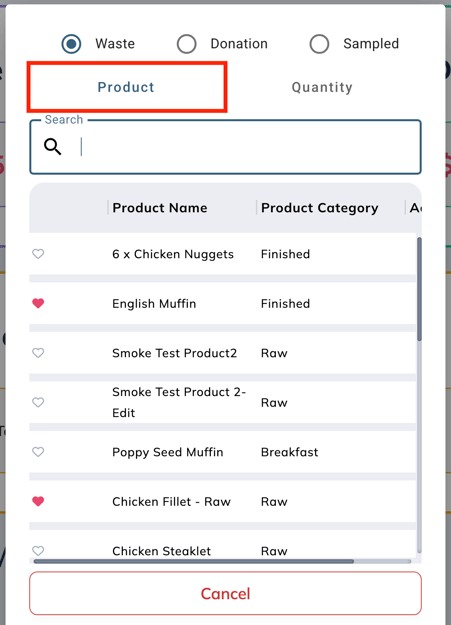The height and width of the screenshot is (625, 451).
Task: Unfavorite the English Muffin heart icon
Action: (x=38, y=303)
